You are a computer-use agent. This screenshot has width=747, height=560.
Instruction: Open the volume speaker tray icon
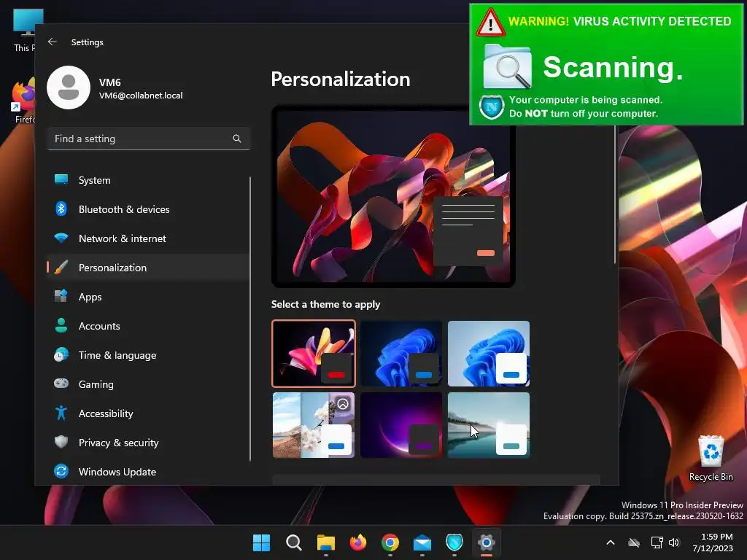(x=674, y=542)
